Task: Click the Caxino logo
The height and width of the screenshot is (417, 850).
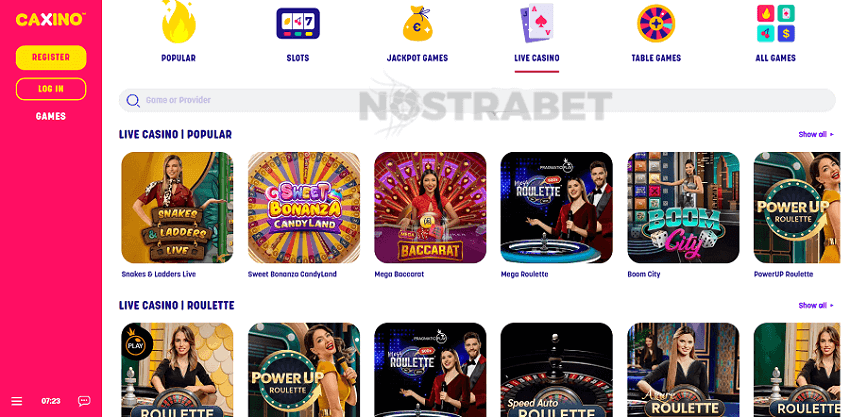Action: (50, 20)
